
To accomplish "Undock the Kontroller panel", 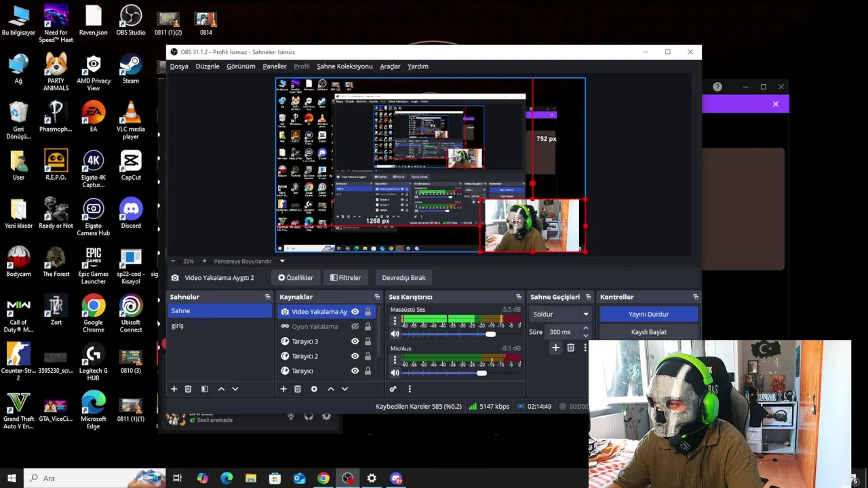I will (696, 297).
